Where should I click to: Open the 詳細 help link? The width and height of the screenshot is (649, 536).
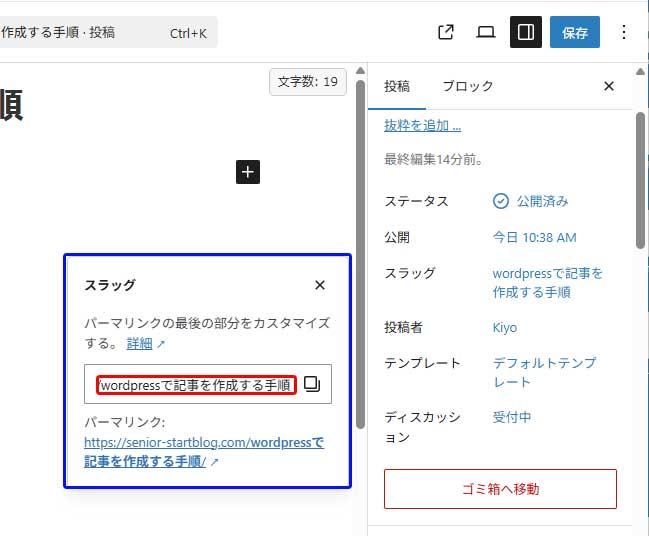click(140, 343)
